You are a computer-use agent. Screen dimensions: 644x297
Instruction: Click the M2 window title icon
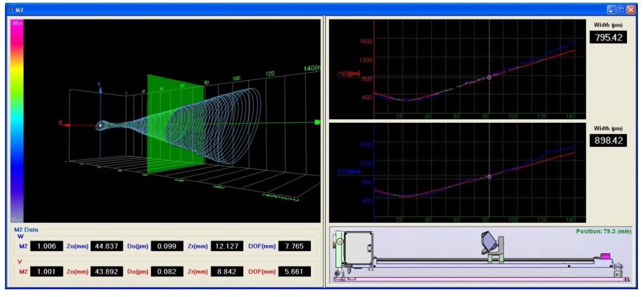point(10,10)
